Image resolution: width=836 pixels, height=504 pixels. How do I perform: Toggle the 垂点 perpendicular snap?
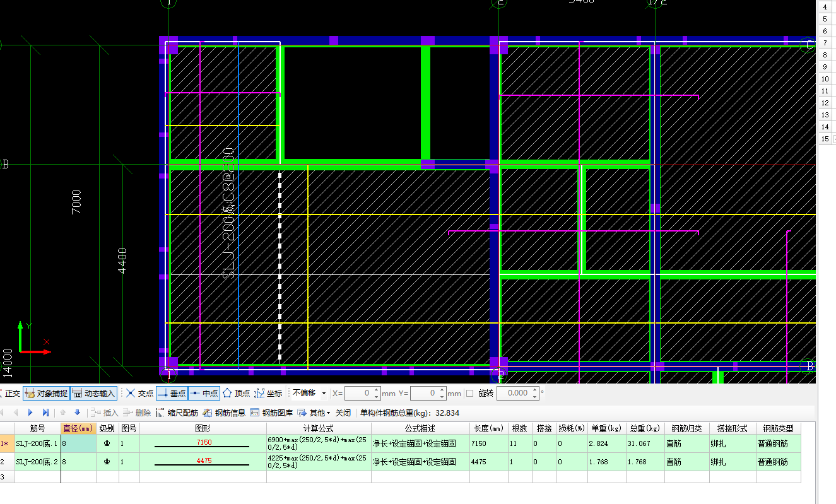[x=172, y=393]
